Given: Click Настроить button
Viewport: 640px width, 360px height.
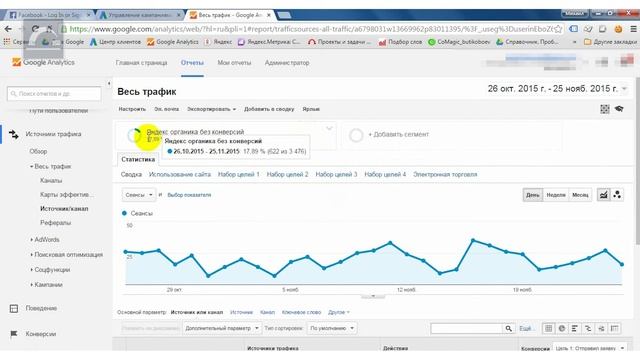Looking at the screenshot, I should 132,109.
